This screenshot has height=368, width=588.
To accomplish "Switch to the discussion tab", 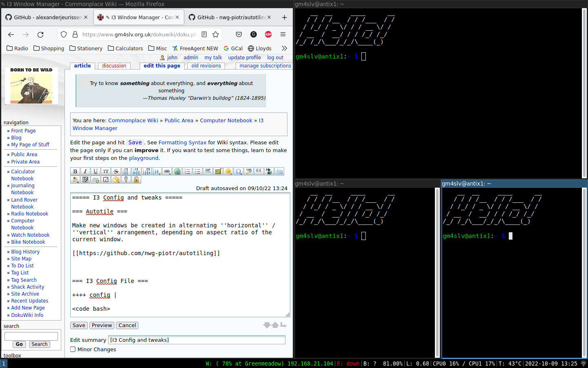I will [114, 65].
